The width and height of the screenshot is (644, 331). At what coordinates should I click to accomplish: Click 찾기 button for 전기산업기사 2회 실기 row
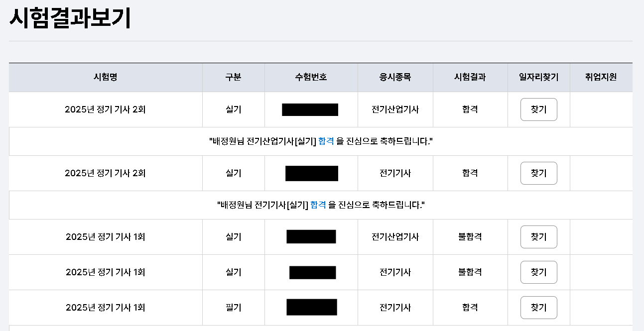pos(538,110)
